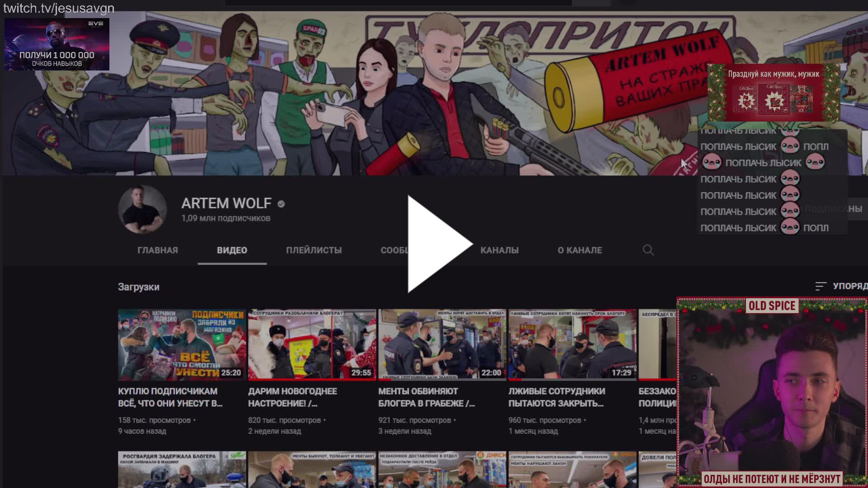
Task: Click the channel search magnifier icon
Action: pyautogui.click(x=648, y=250)
